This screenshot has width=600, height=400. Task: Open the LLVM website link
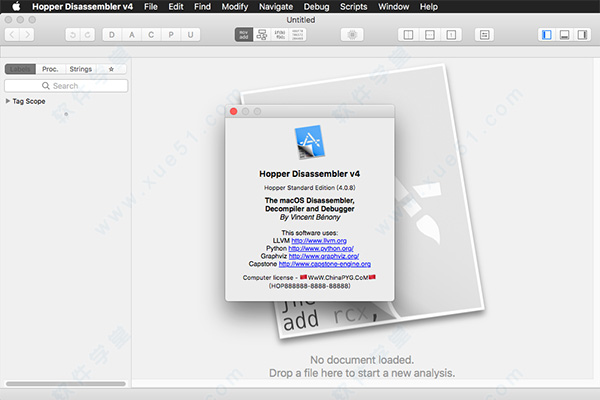319,241
